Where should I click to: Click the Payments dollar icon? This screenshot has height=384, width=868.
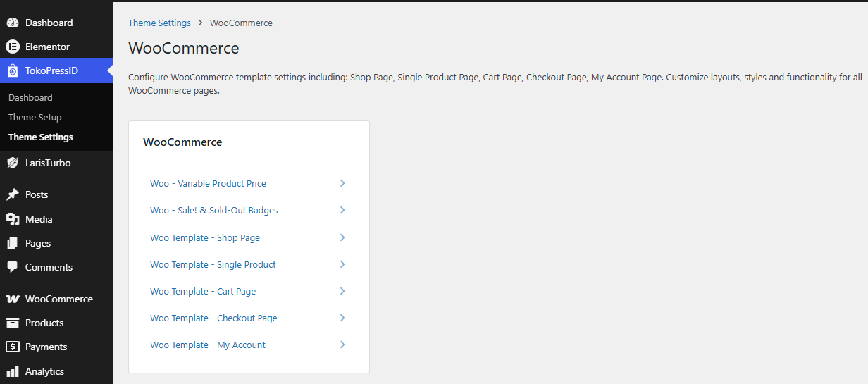[x=13, y=347]
